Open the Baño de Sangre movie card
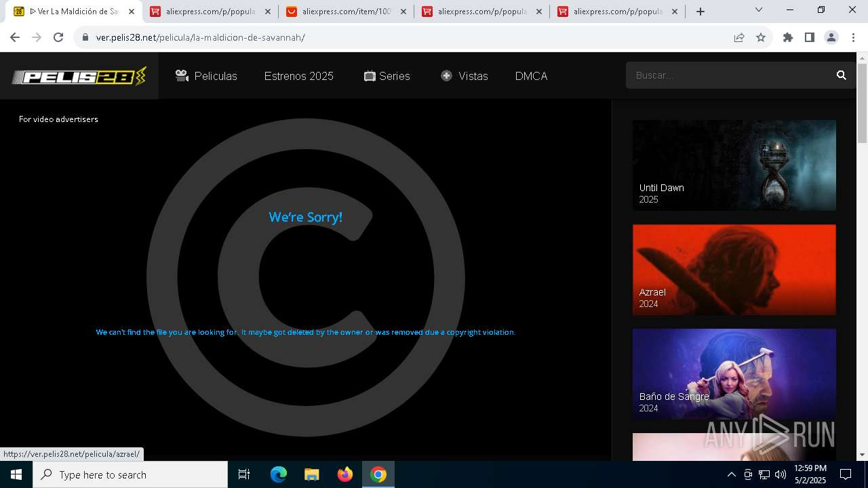868x488 pixels. click(x=734, y=374)
